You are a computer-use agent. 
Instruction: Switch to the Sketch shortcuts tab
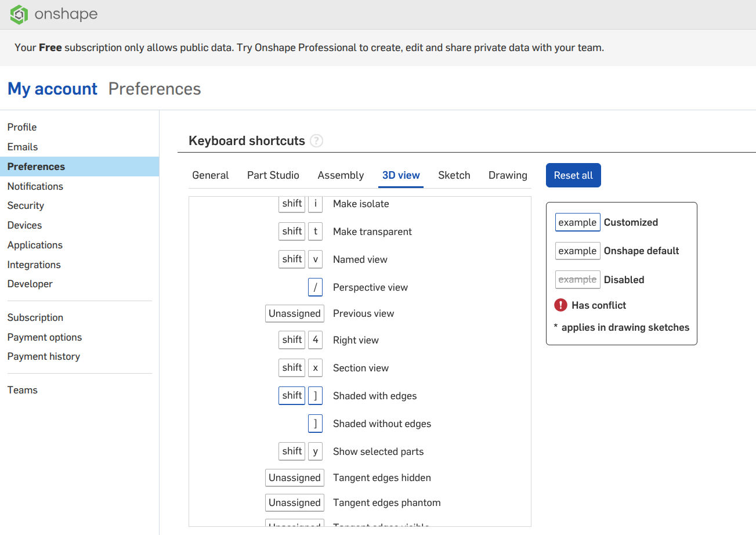(454, 175)
